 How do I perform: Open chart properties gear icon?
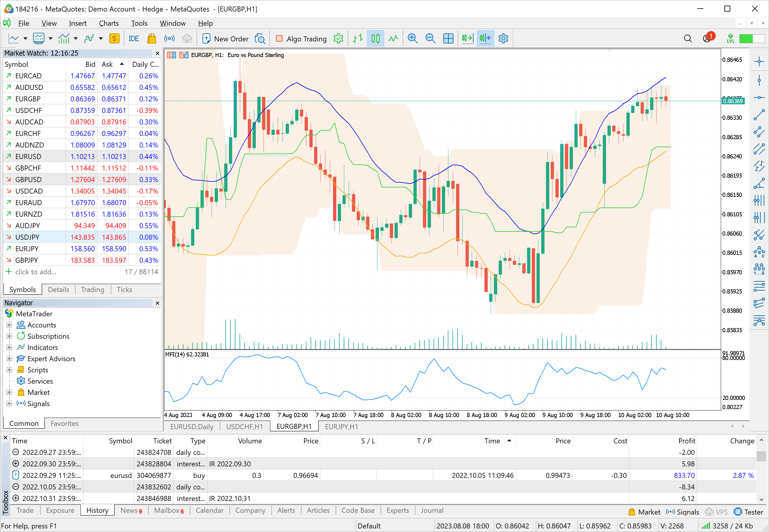(503, 39)
